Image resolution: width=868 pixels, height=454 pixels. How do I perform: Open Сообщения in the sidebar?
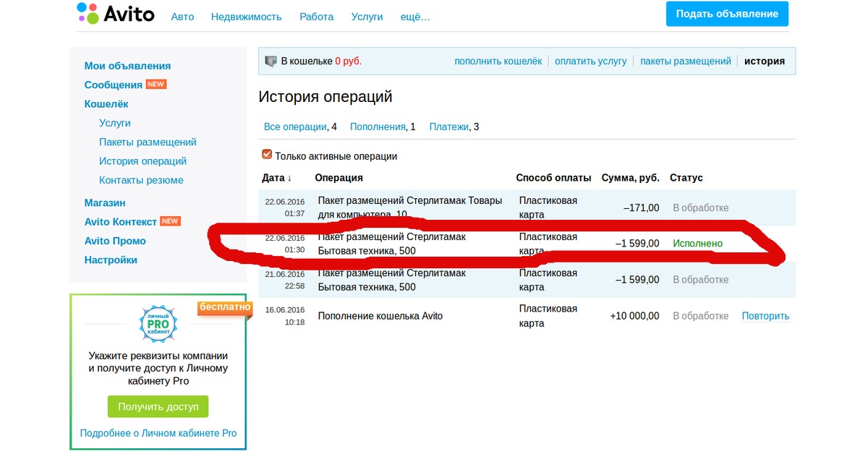click(x=114, y=85)
